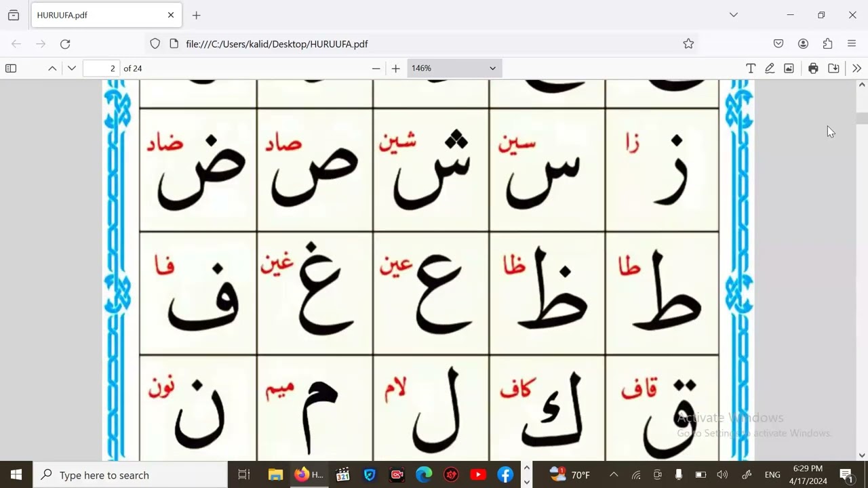Open the 70°F weather widget
The height and width of the screenshot is (488, 868).
[570, 475]
